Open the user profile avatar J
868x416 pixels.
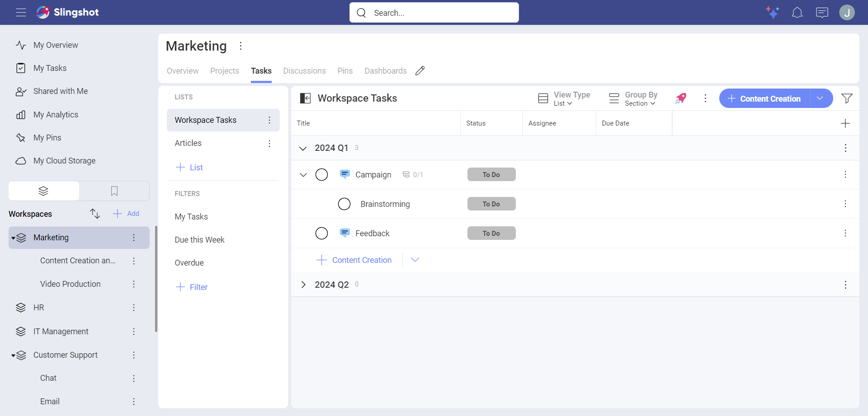coord(847,12)
